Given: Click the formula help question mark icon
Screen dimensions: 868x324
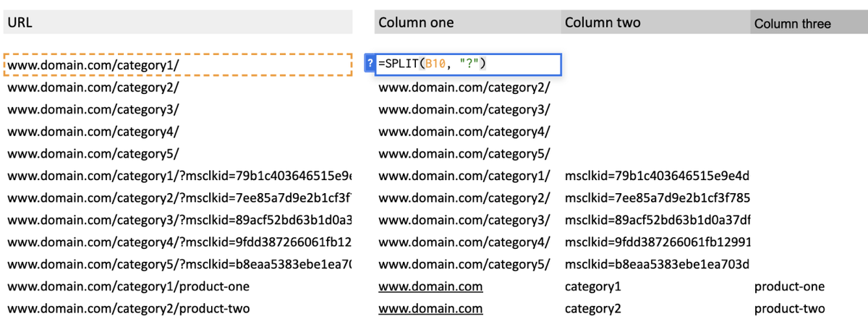Looking at the screenshot, I should click(370, 64).
